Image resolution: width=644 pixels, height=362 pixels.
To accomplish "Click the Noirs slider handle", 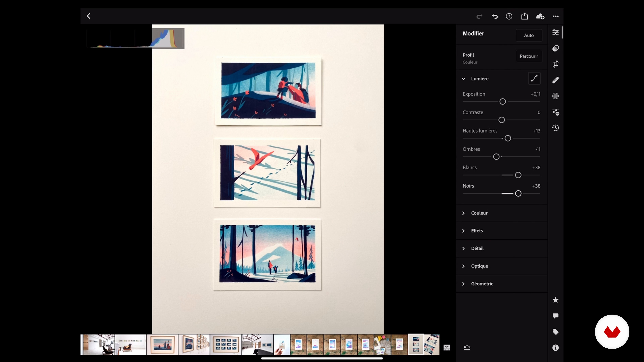I will [x=518, y=193].
